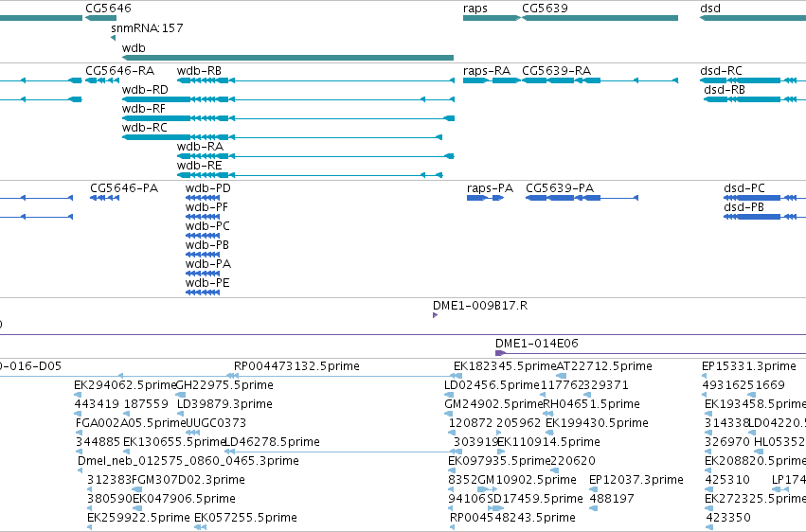The image size is (806, 532).
Task: Select the EK110914.5prime EST label
Action: coord(548,442)
